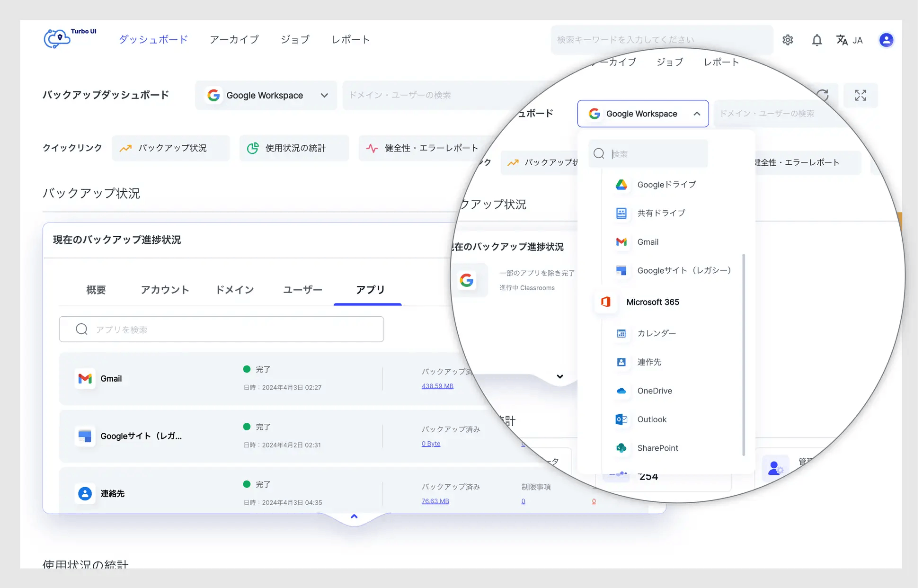Open the settings gear icon
Image resolution: width=923 pixels, height=588 pixels.
[788, 40]
